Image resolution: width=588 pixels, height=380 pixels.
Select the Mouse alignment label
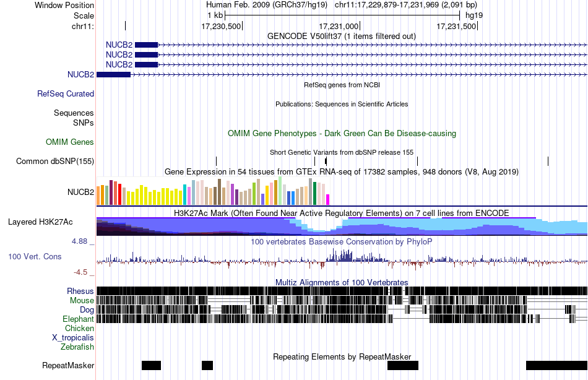pos(82,301)
